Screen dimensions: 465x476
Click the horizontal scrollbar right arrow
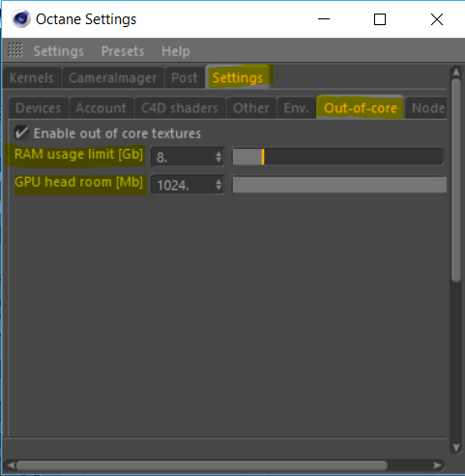(x=437, y=465)
